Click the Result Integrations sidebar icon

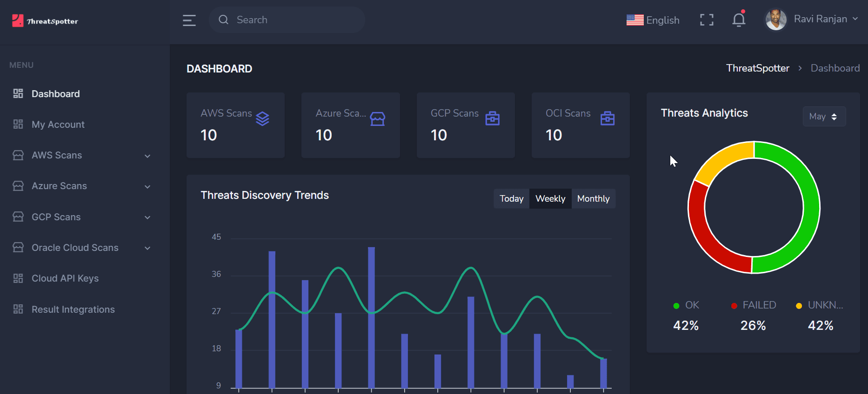18,309
